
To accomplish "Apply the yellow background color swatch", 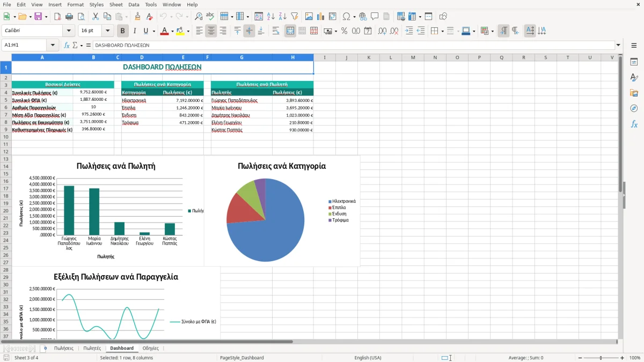I will 180,31.
